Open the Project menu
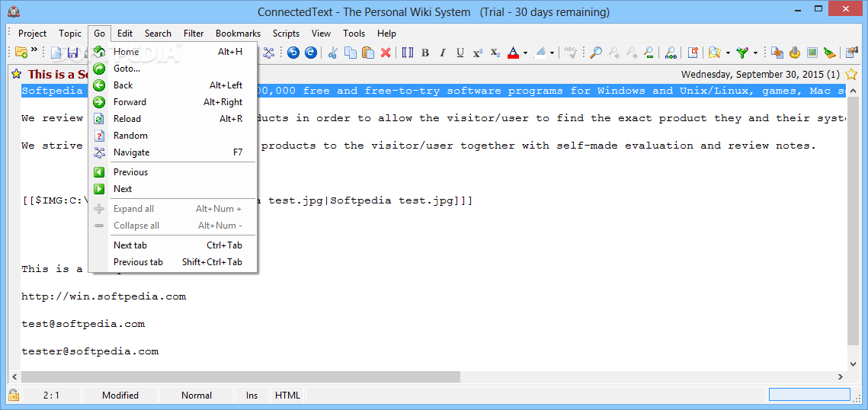The width and height of the screenshot is (868, 410). pyautogui.click(x=33, y=34)
